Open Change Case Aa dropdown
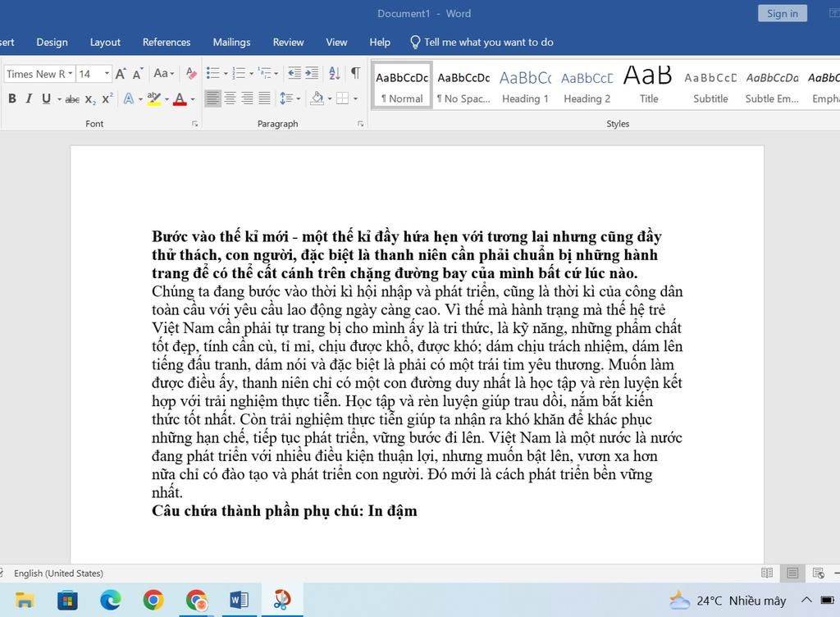Screen dimensions: 840x617 [x=164, y=73]
